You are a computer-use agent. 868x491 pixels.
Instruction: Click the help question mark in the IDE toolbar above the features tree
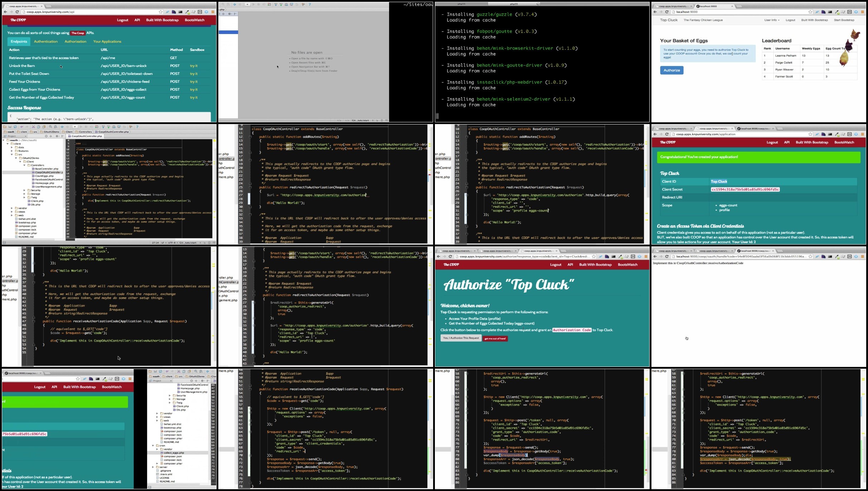click(137, 127)
